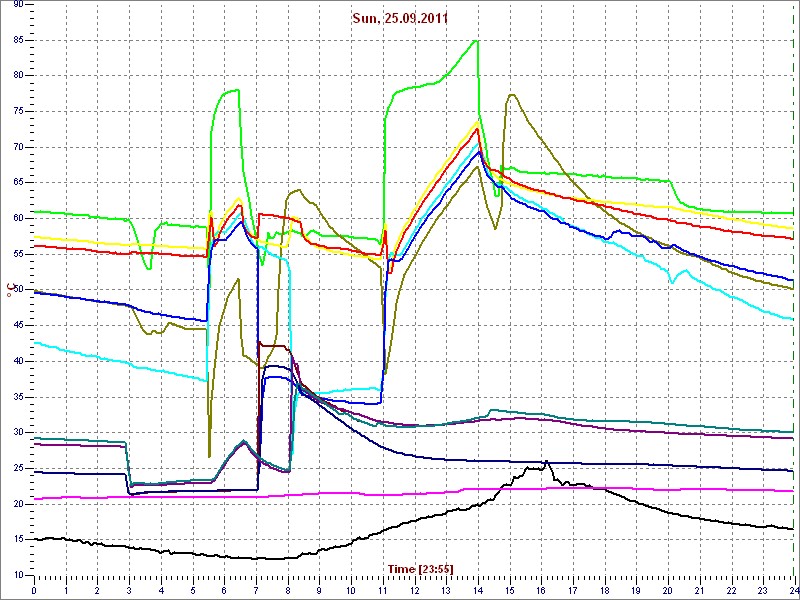This screenshot has height=600, width=800.
Task: Select the y-axis temperature label '70'
Action: pyautogui.click(x=17, y=147)
